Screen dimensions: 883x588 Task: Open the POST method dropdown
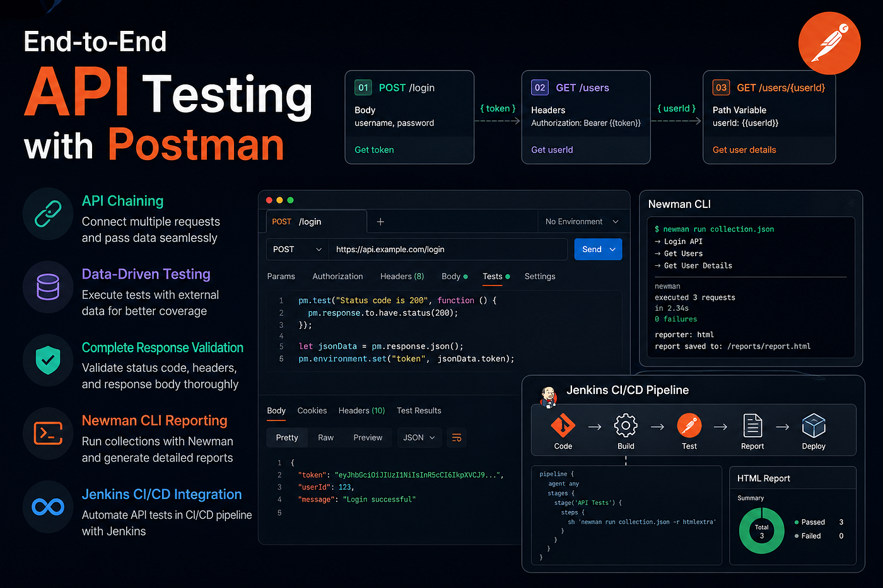[x=297, y=250]
